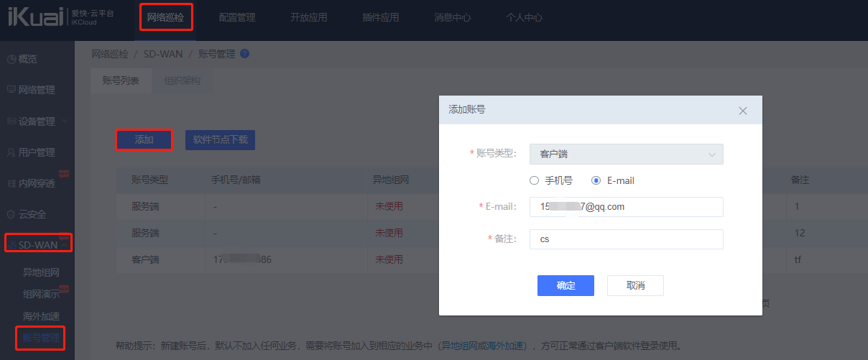
Task: Click the iKuai cloud platform logo
Action: 60,18
